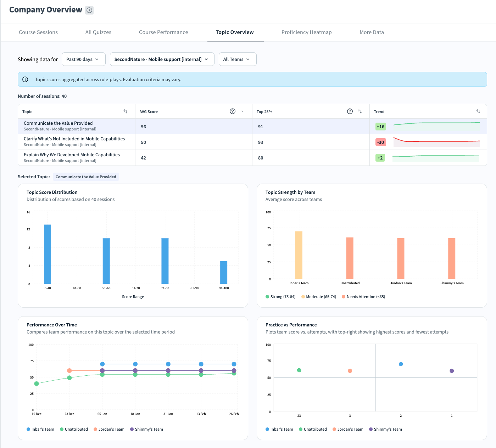Open the Course Performance tab
Image resolution: width=496 pixels, height=448 pixels.
pyautogui.click(x=163, y=32)
